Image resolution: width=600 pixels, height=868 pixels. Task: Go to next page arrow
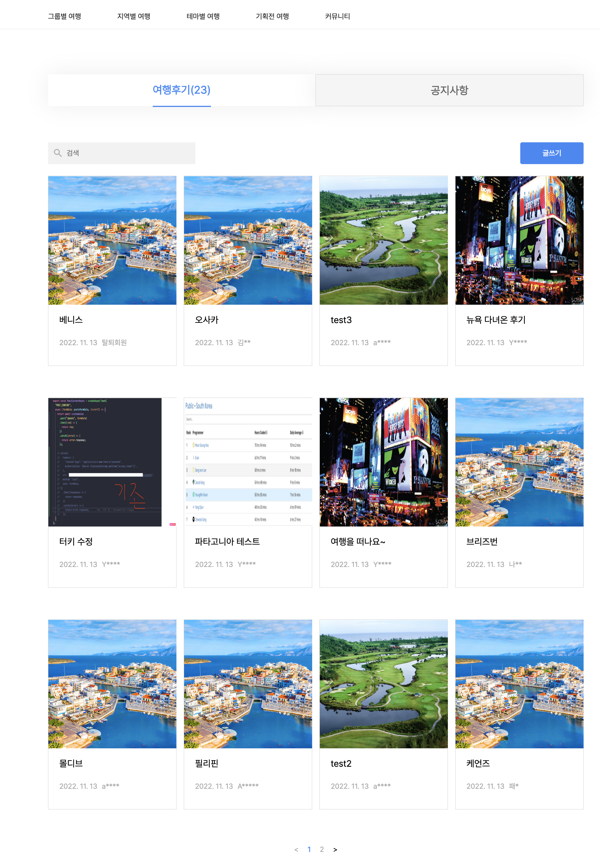(x=335, y=850)
